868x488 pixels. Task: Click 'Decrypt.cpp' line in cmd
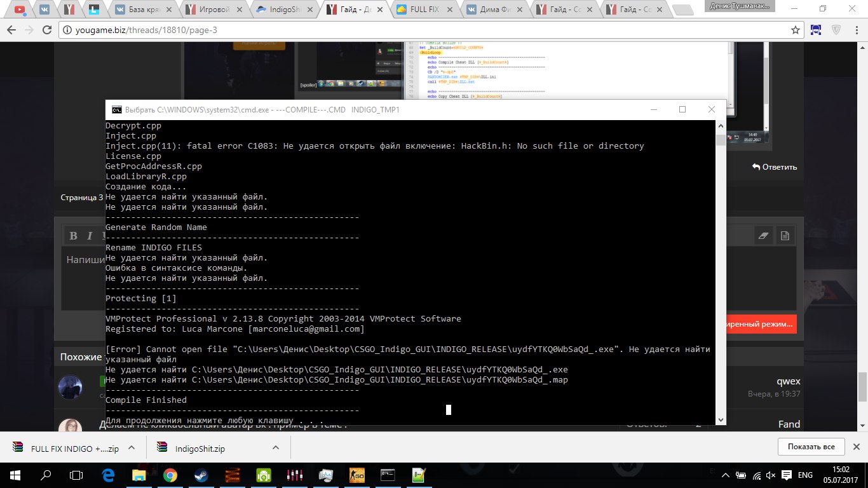[133, 125]
